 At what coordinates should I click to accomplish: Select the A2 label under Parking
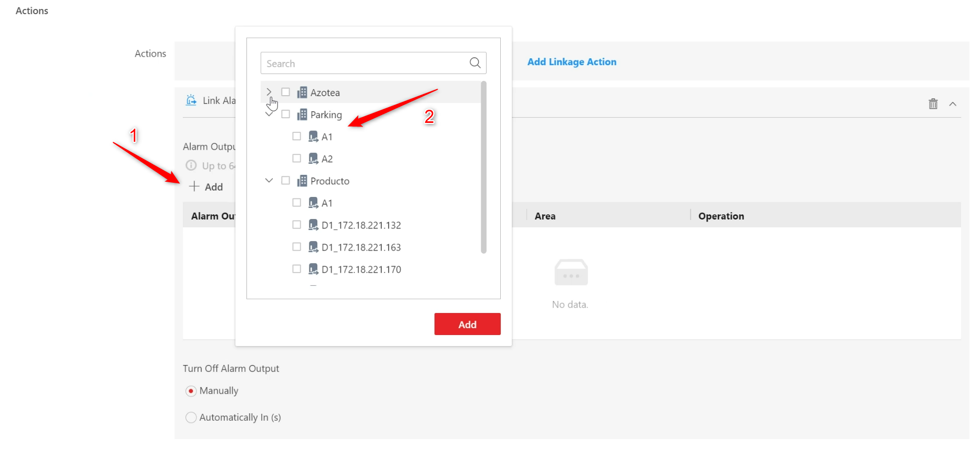click(x=327, y=159)
